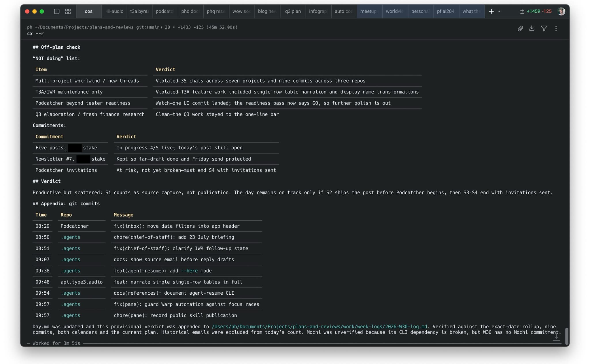Screen dimensions: 590x364
Task: Click the 'Newsletter #7' commitment cell
Action: 70,159
